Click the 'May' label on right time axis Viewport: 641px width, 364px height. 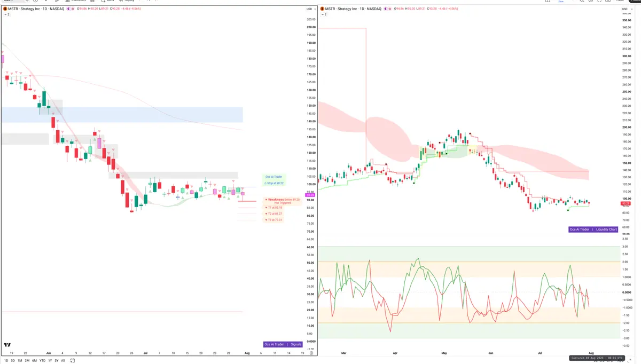click(444, 353)
